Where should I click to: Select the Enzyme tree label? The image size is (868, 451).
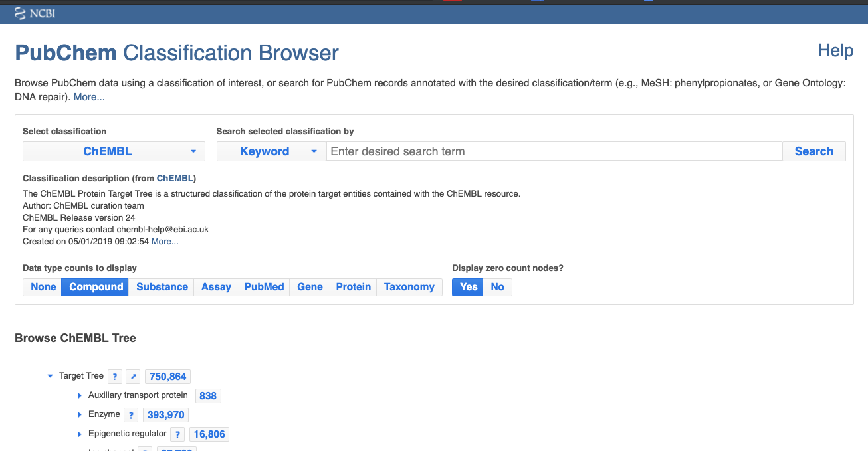coord(104,414)
